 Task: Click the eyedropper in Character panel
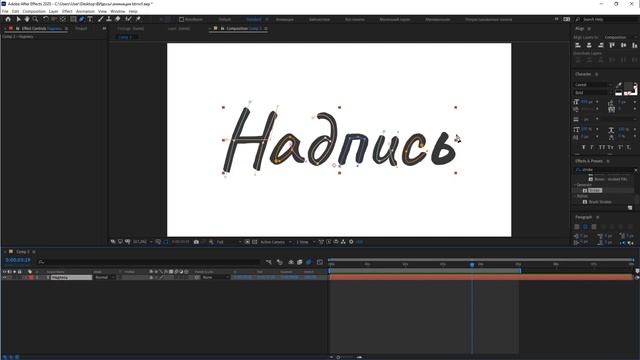pyautogui.click(x=620, y=85)
